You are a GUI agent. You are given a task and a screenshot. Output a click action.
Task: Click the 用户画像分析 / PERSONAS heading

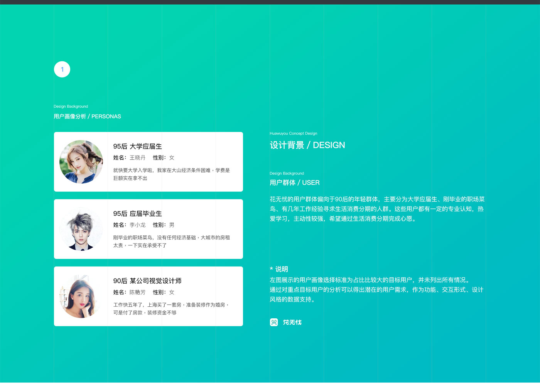(x=87, y=117)
